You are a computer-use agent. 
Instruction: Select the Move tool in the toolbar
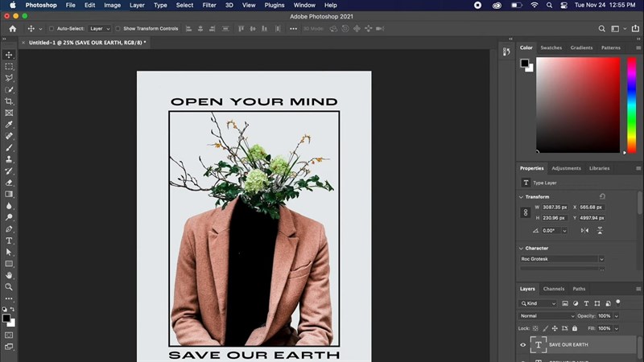tap(10, 55)
